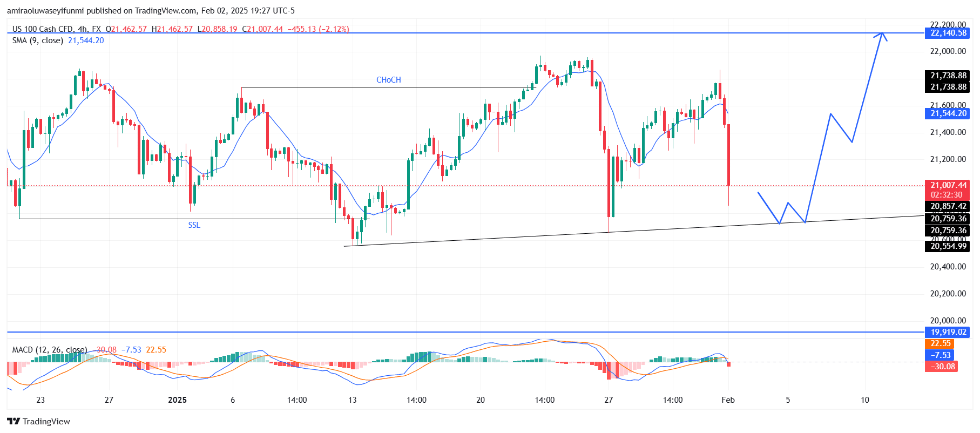Click the CHoCH annotation label
The image size is (980, 433).
point(389,80)
